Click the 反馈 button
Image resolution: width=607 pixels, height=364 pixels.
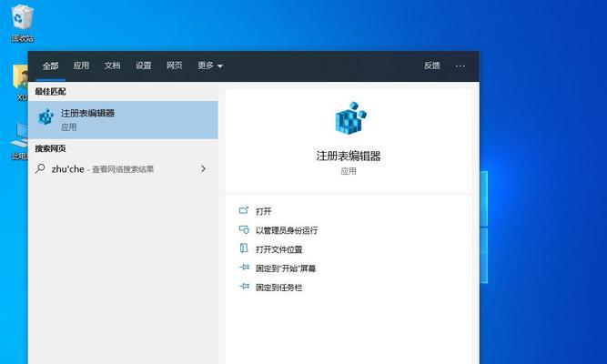[x=431, y=66]
